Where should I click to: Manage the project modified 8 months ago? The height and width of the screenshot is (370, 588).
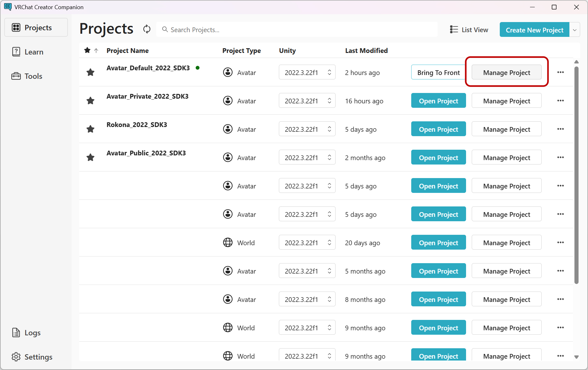click(x=506, y=299)
